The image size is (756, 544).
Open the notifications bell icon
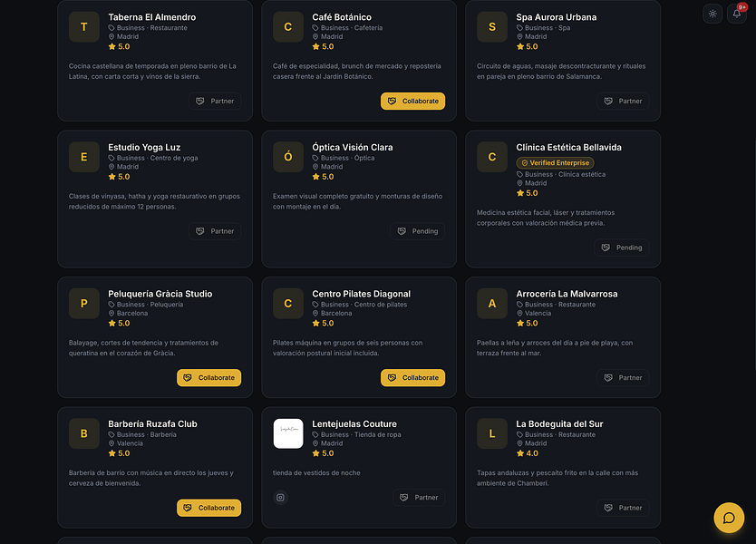(737, 14)
